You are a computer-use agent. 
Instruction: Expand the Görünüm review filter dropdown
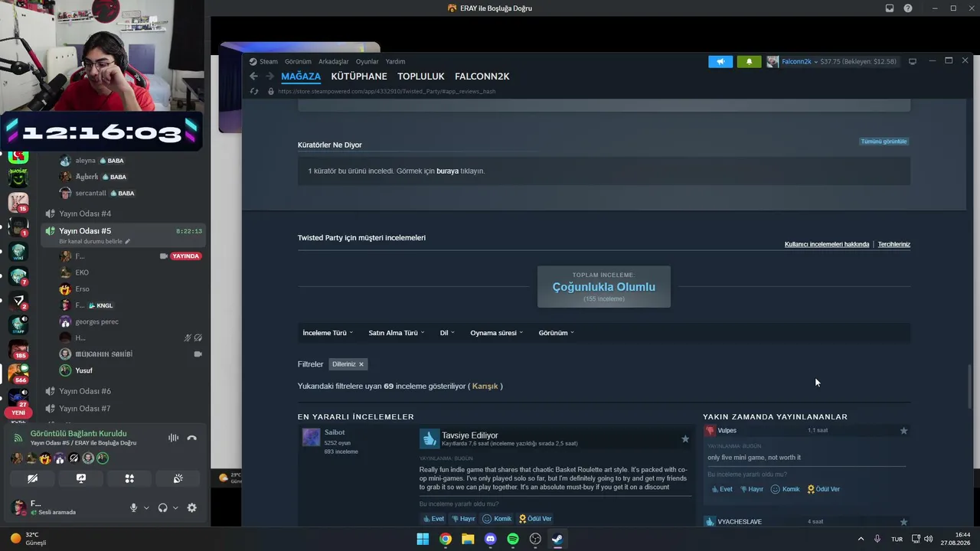(x=557, y=333)
